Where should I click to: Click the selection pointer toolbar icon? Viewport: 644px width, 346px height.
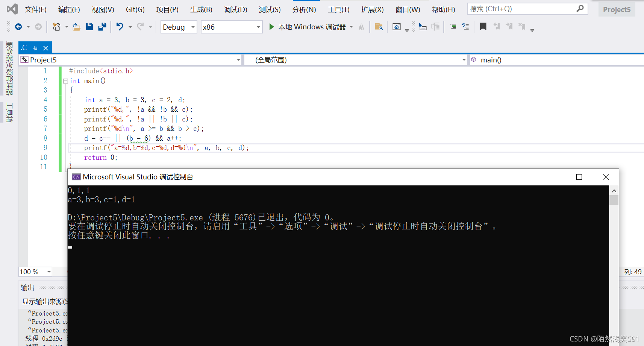click(423, 27)
